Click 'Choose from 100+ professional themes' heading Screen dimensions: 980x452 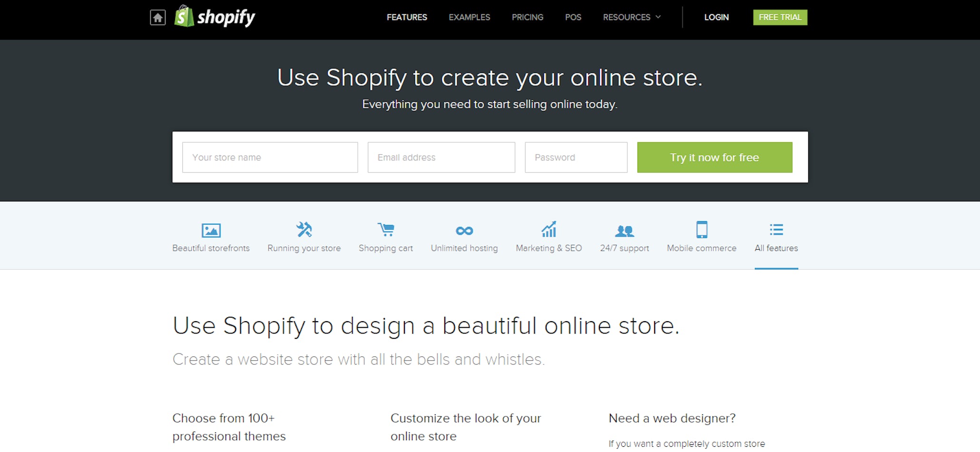coord(229,427)
